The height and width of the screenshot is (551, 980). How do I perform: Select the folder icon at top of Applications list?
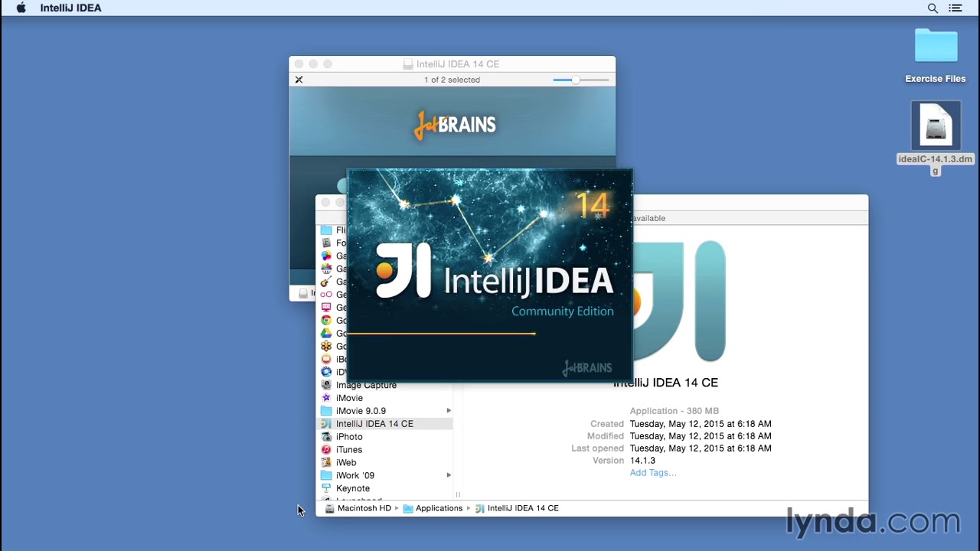tap(326, 230)
